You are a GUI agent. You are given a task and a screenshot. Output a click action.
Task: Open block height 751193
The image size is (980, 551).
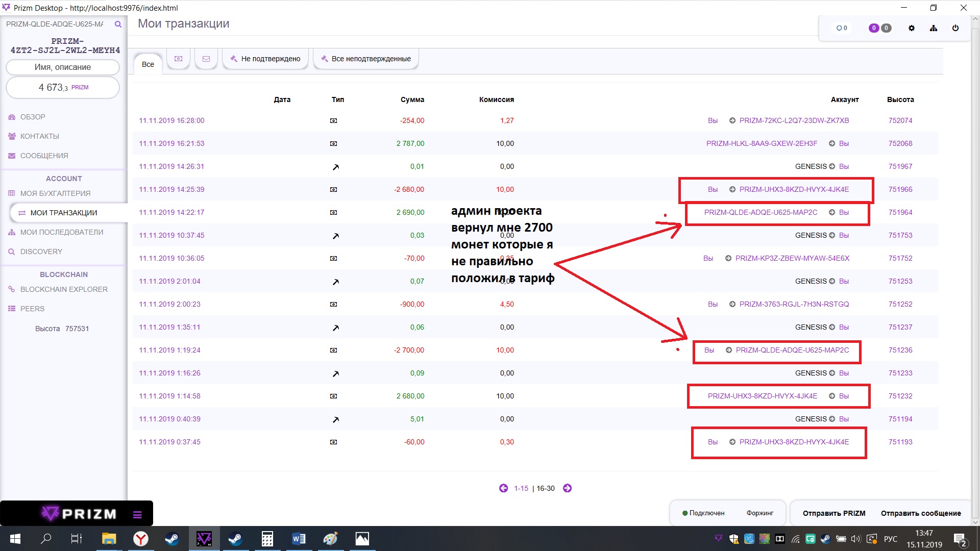900,442
